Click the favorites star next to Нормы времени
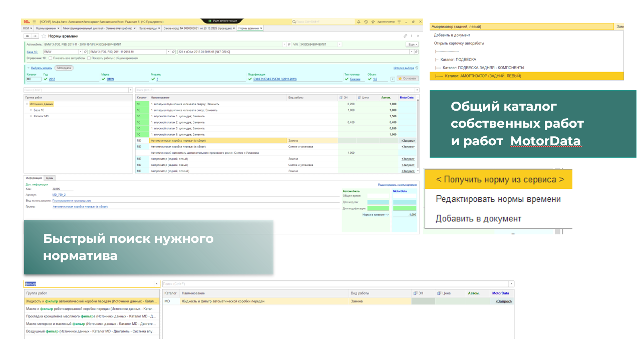Viewport: 644px width, 361px height. point(44,36)
